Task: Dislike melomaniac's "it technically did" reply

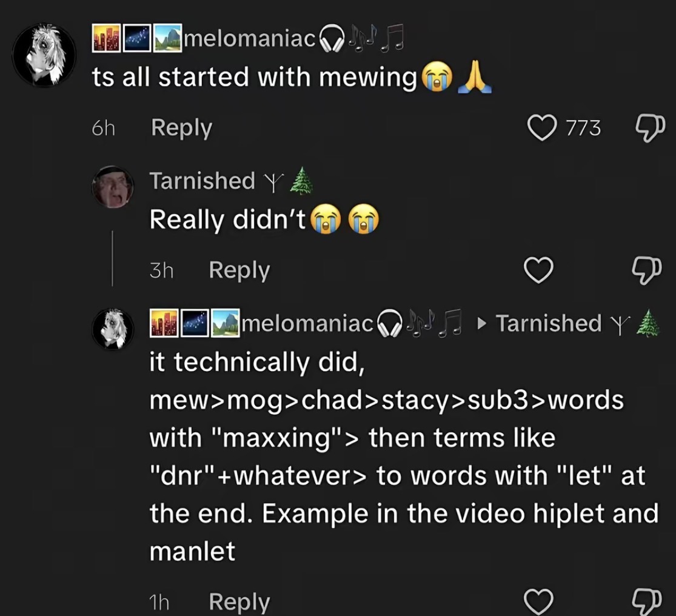Action: (646, 602)
